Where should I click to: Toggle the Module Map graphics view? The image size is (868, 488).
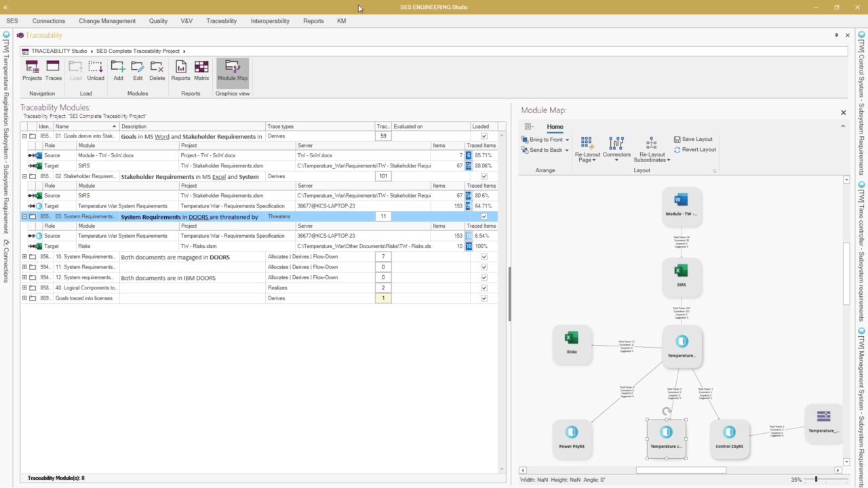(x=232, y=70)
